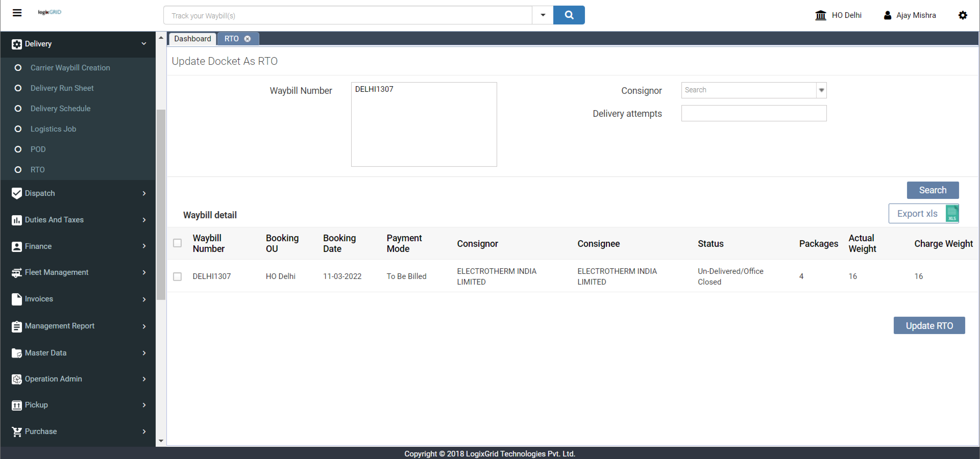
Task: Open Delivery Run Sheet menu item
Action: (x=62, y=88)
